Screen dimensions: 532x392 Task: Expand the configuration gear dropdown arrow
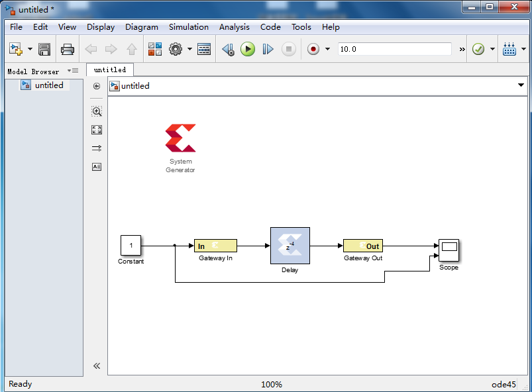[189, 49]
